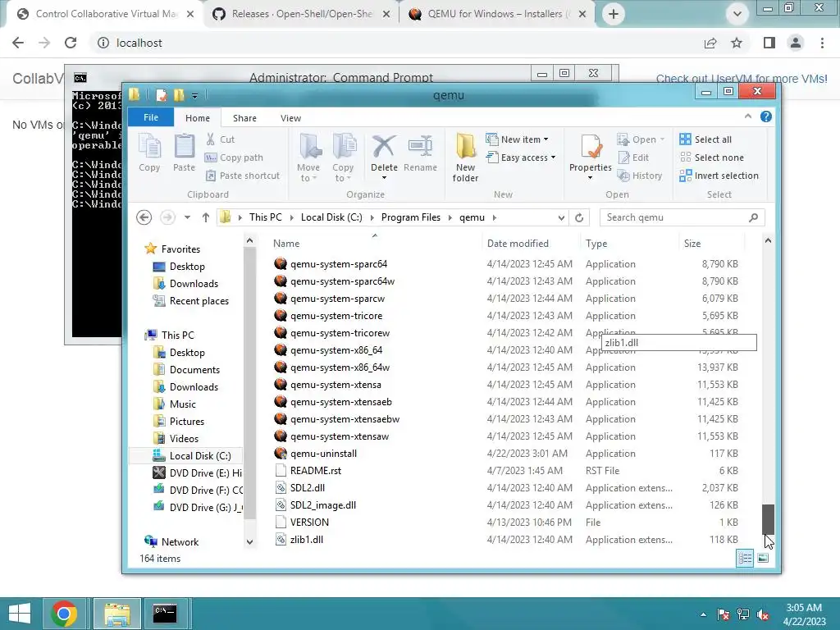
Task: Open the Open button dropdown
Action: (x=663, y=139)
